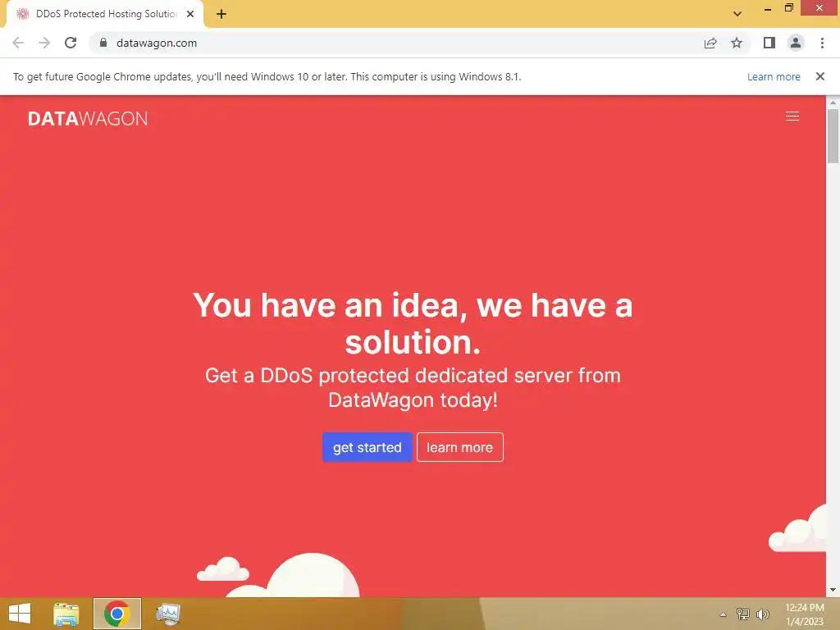Image resolution: width=840 pixels, height=630 pixels.
Task: Go back to previous page
Action: tap(18, 43)
